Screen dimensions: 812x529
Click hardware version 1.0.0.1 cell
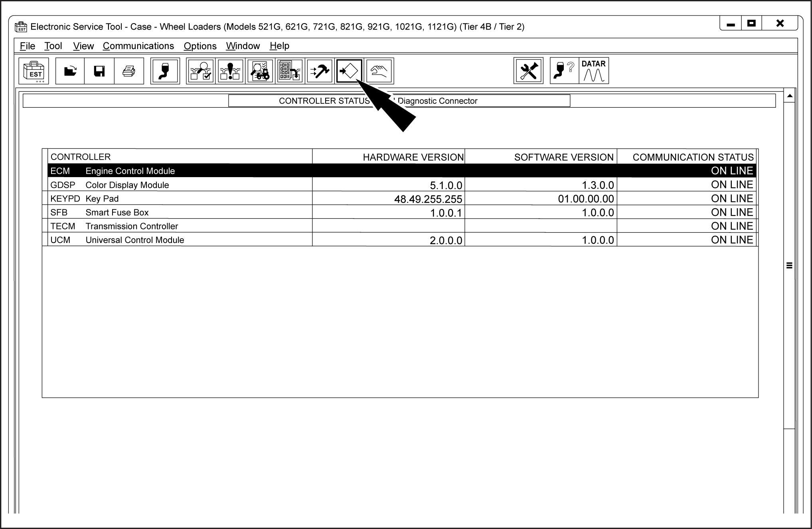pos(389,213)
